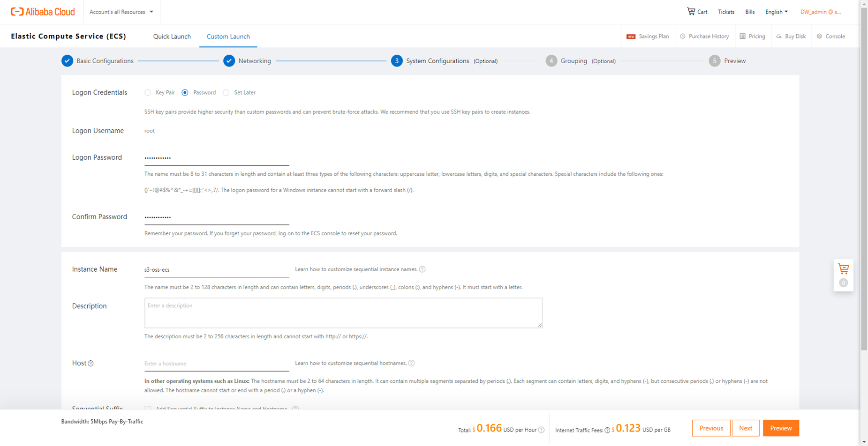The width and height of the screenshot is (868, 446).
Task: Click the Purchase History clock icon
Action: tap(683, 36)
